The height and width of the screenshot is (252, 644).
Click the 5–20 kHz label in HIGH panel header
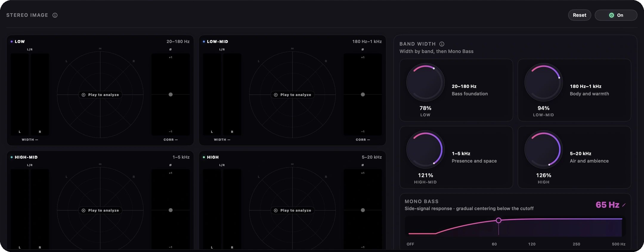(372, 157)
